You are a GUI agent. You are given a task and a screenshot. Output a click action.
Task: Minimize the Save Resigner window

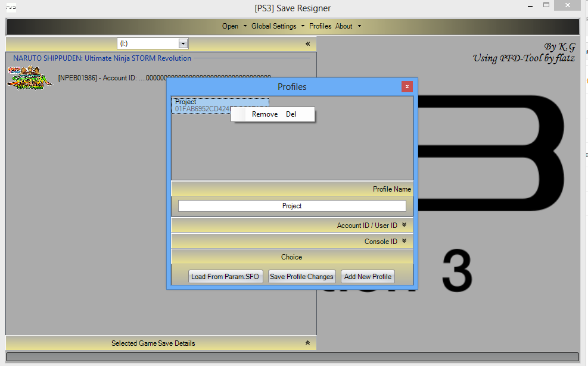(x=530, y=7)
